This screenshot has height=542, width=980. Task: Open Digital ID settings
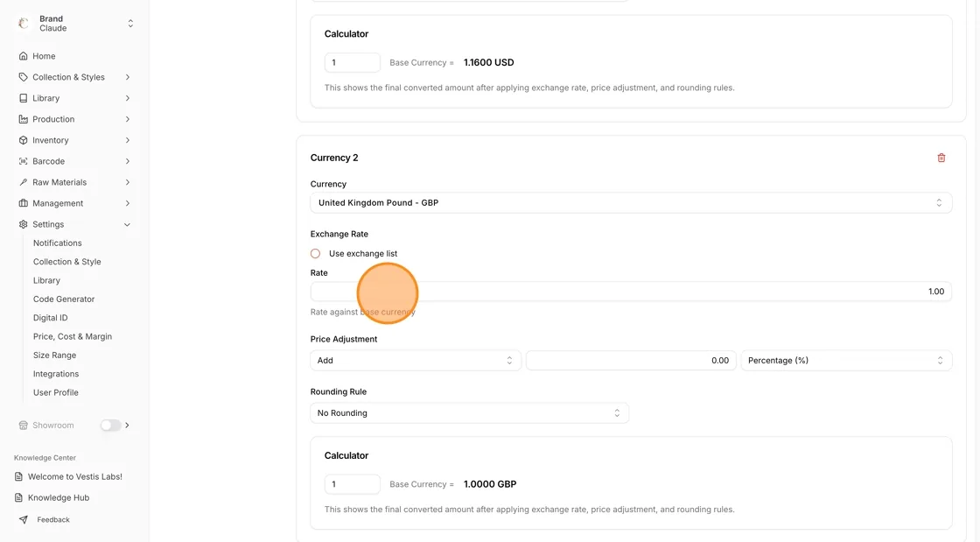[x=50, y=318]
